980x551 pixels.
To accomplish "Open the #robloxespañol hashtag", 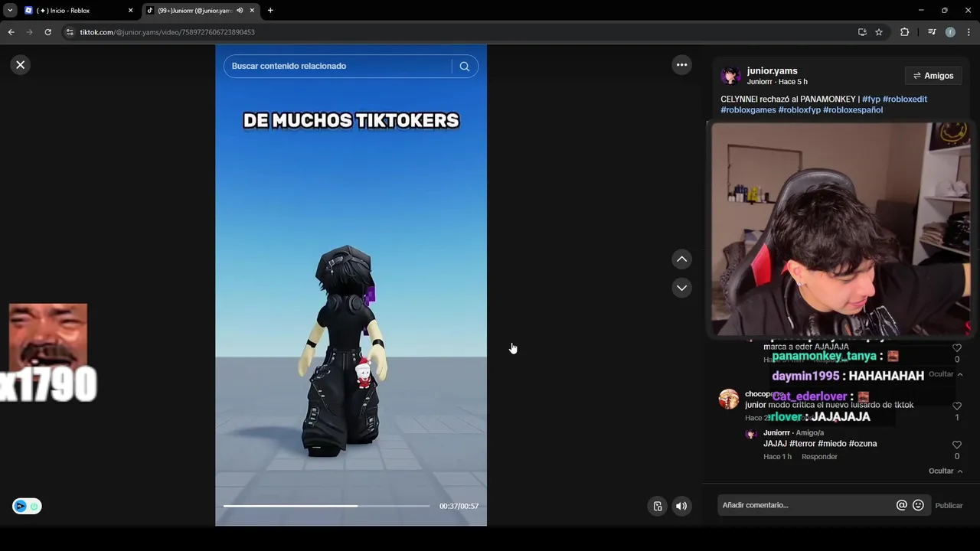I will pyautogui.click(x=853, y=109).
